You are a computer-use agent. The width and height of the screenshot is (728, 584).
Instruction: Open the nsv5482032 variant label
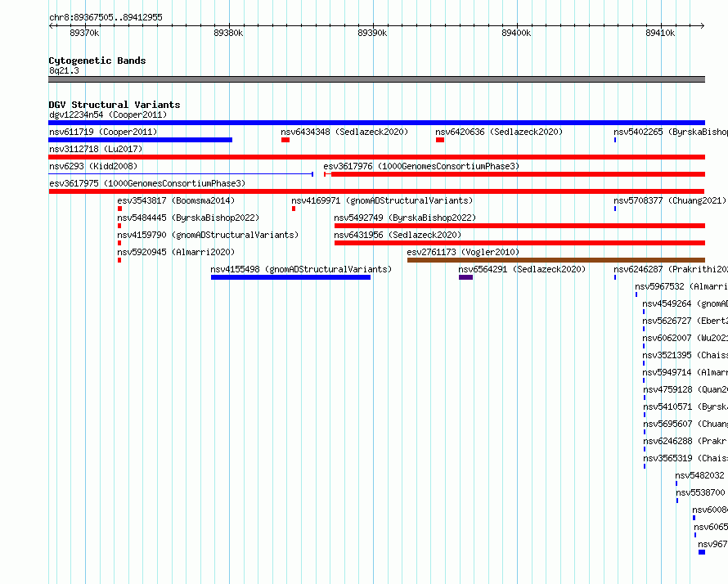[x=699, y=475]
